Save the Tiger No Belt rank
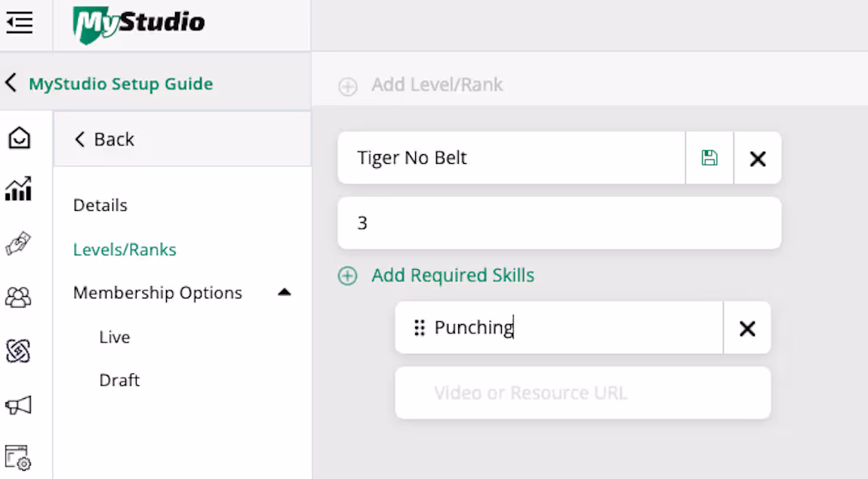Image resolution: width=868 pixels, height=479 pixels. [709, 158]
